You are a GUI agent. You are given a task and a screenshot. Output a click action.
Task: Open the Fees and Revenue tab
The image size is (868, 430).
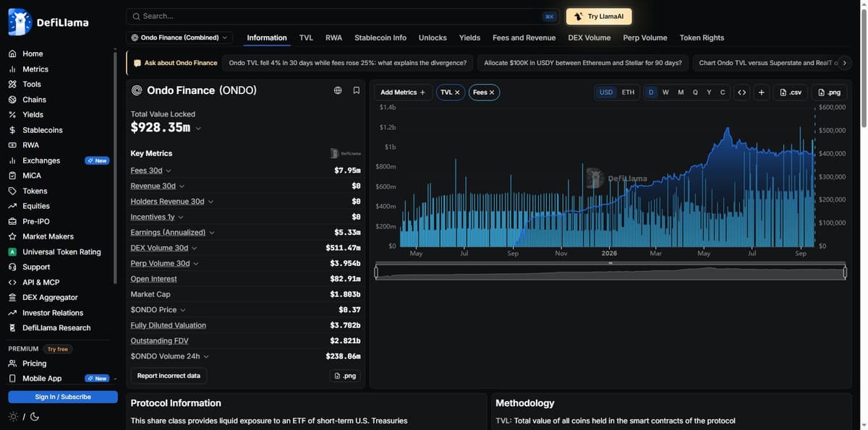pos(524,38)
